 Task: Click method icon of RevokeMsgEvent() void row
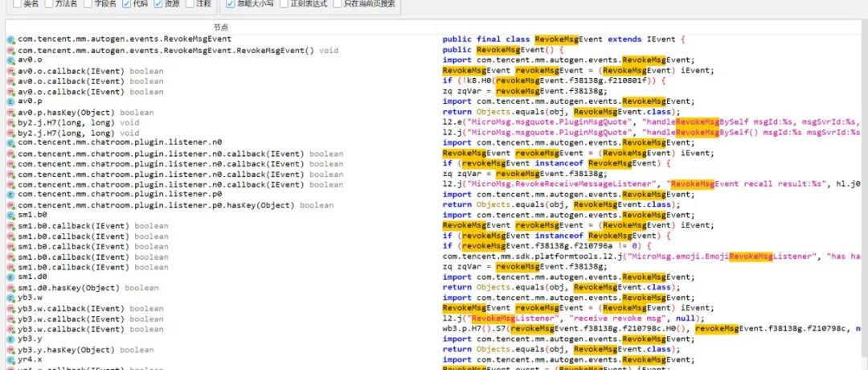(x=11, y=51)
